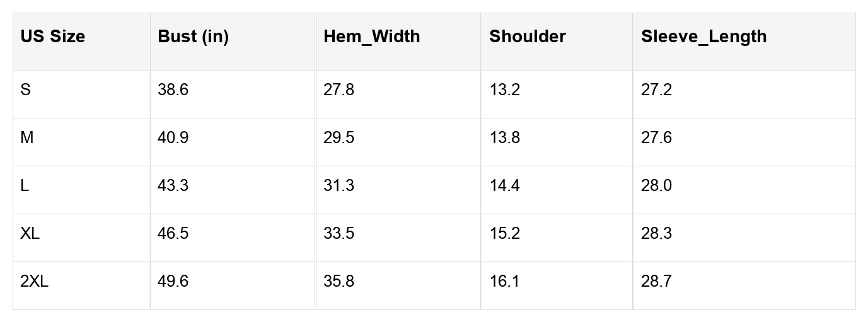Select the size L row label
Image resolution: width=868 pixels, height=322 pixels.
25,186
